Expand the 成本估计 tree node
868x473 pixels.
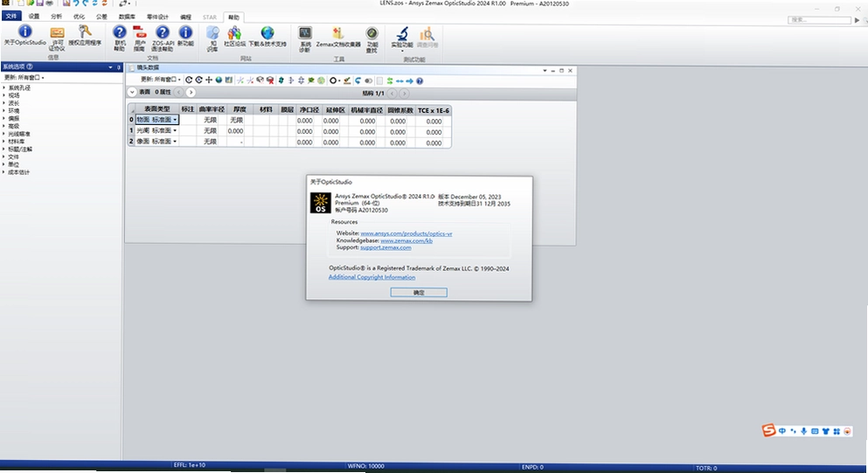tap(3, 172)
